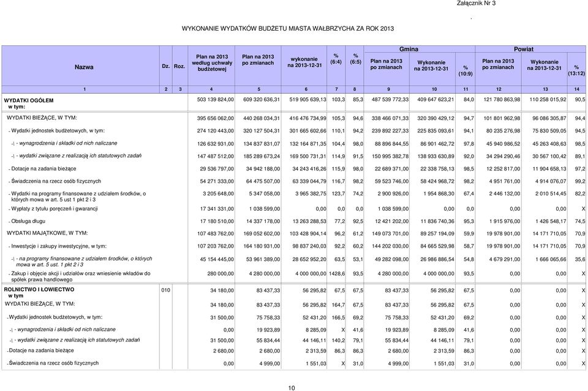
Task: Select the 'Załącznik Nr 3' label
Action: click(x=476, y=4)
